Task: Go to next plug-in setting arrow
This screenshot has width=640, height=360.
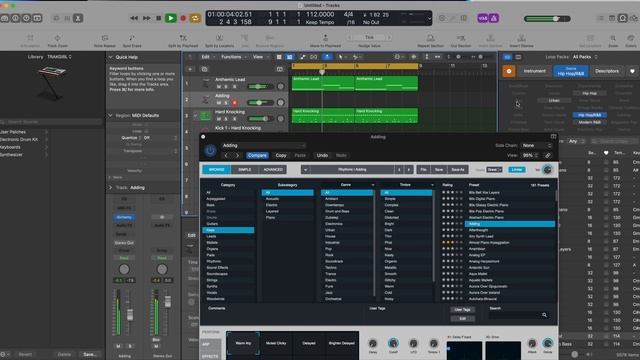Action: (x=238, y=156)
